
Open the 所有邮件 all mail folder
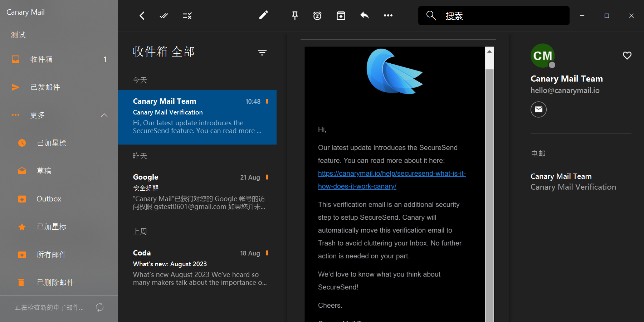[59, 254]
